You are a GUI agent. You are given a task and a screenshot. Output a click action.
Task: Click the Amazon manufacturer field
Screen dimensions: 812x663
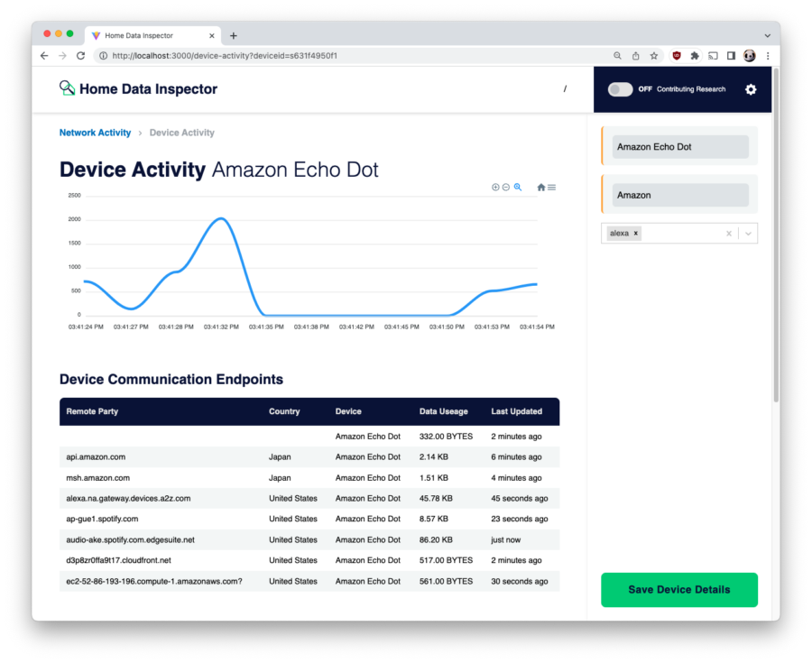pos(680,195)
